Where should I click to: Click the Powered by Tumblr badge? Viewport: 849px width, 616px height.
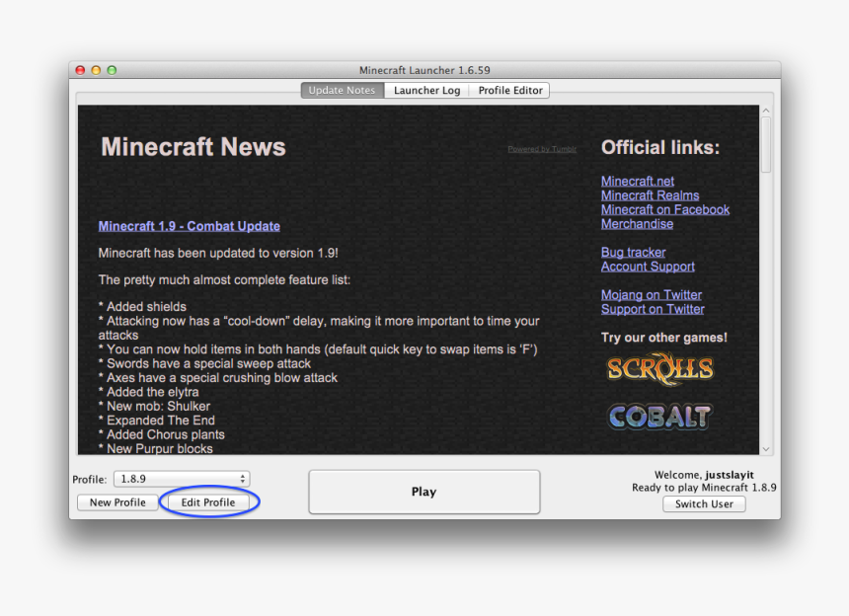(541, 148)
